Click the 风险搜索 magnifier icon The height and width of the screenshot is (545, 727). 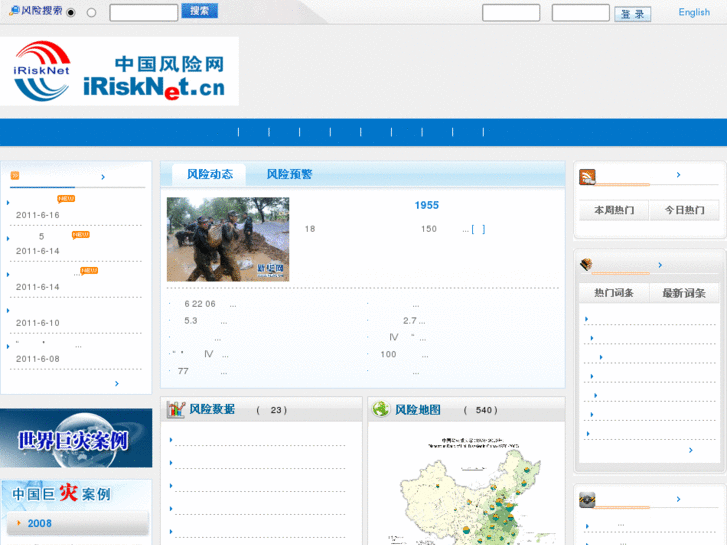(14, 11)
